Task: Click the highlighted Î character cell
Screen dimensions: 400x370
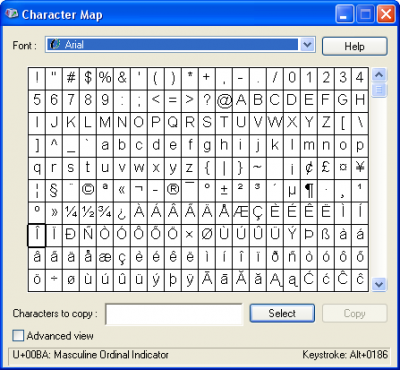Action: coord(37,235)
